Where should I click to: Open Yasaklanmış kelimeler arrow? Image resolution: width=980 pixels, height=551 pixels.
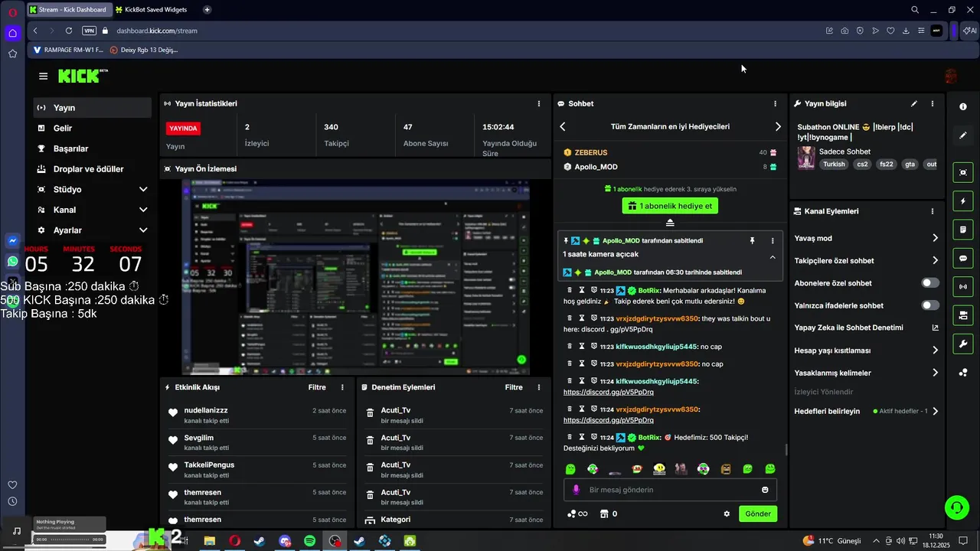[935, 373]
